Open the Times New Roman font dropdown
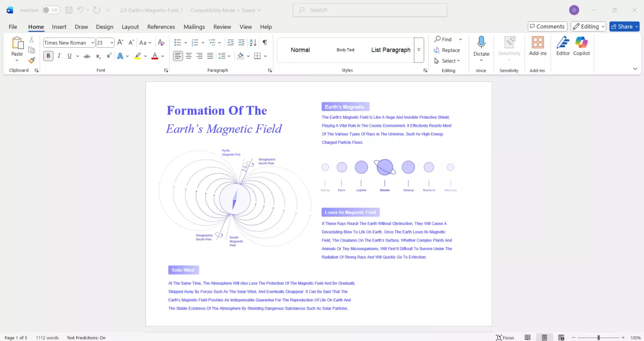The width and height of the screenshot is (644, 341). point(92,43)
